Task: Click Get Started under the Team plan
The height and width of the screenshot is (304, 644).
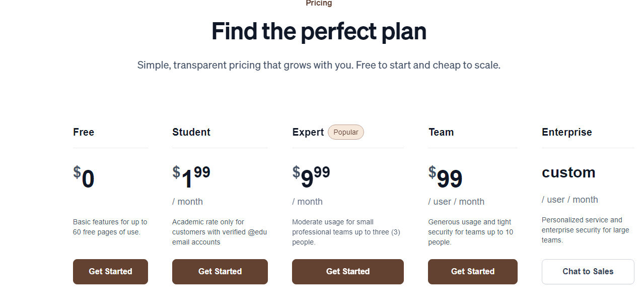Action: [x=473, y=272]
